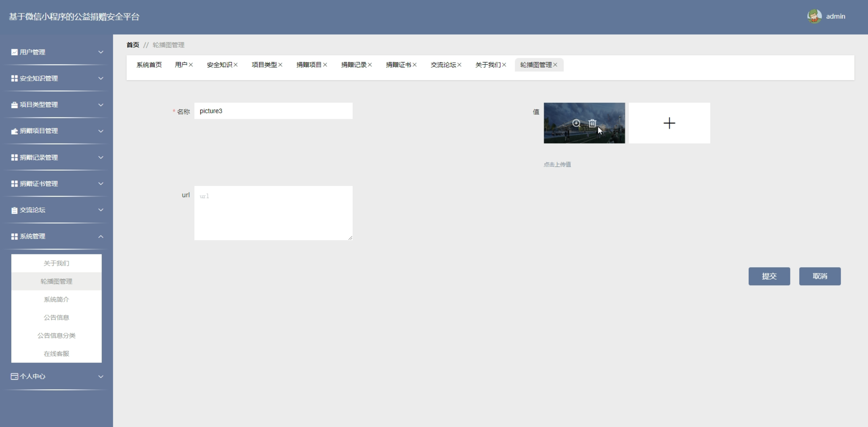868x427 pixels.
Task: Switch to the 系统首页 tab
Action: tap(149, 65)
